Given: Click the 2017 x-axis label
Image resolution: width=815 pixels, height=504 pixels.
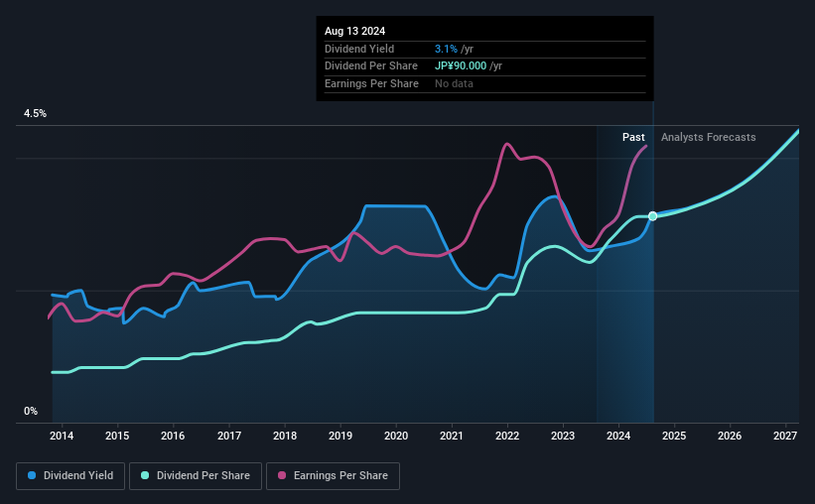Looking at the screenshot, I should (228, 436).
